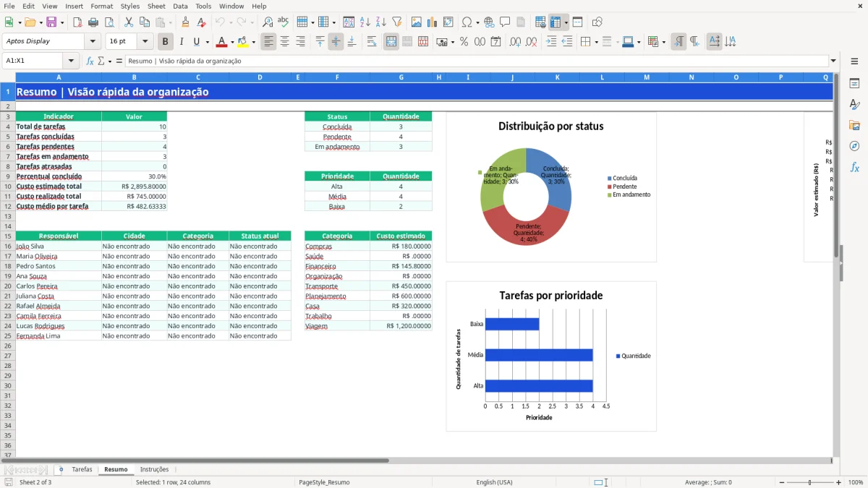Click the Export as PDF icon
Image resolution: width=868 pixels, height=488 pixels.
point(77,22)
